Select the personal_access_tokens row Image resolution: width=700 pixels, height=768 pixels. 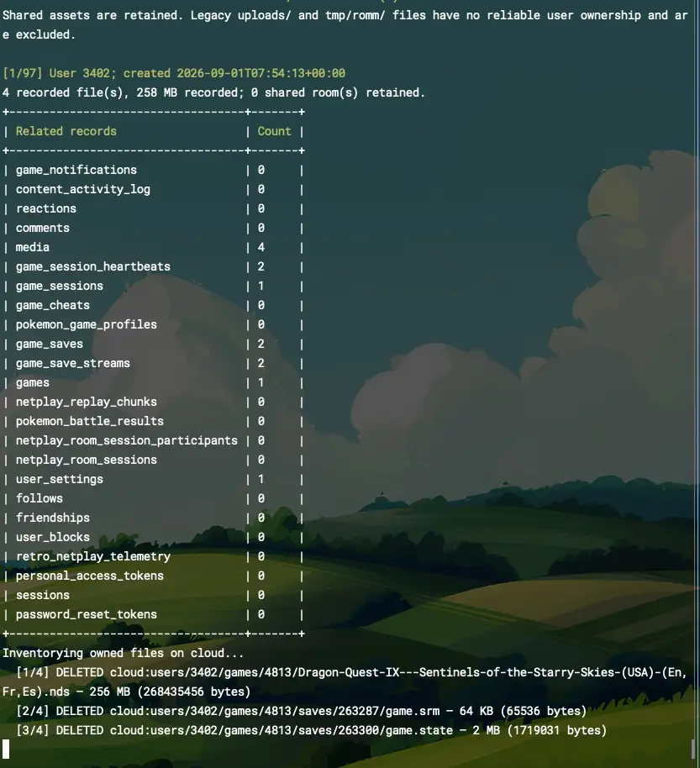[x=153, y=576]
